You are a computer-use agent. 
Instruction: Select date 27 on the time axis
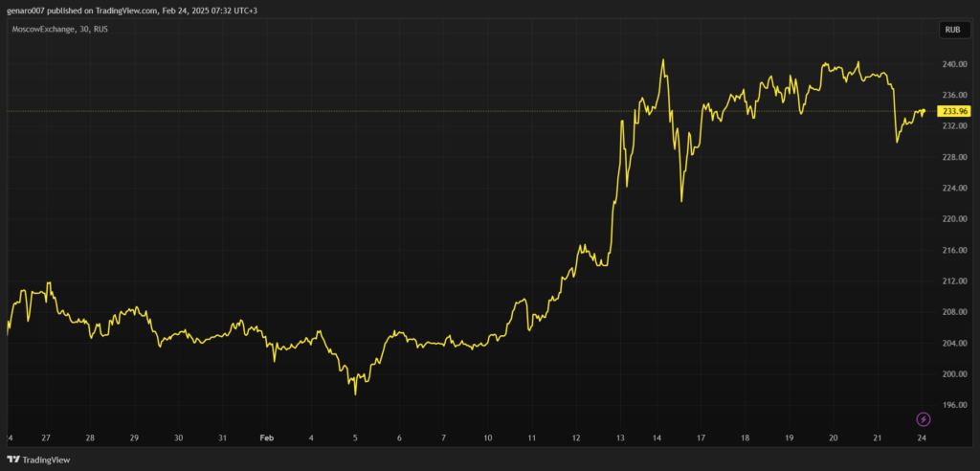pyautogui.click(x=46, y=437)
